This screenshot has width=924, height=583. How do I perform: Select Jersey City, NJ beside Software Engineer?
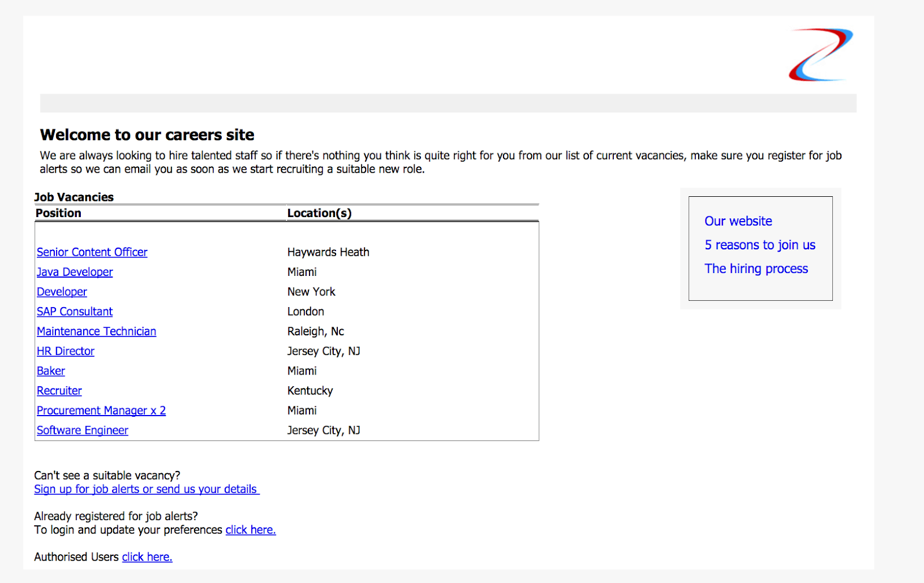(x=323, y=431)
